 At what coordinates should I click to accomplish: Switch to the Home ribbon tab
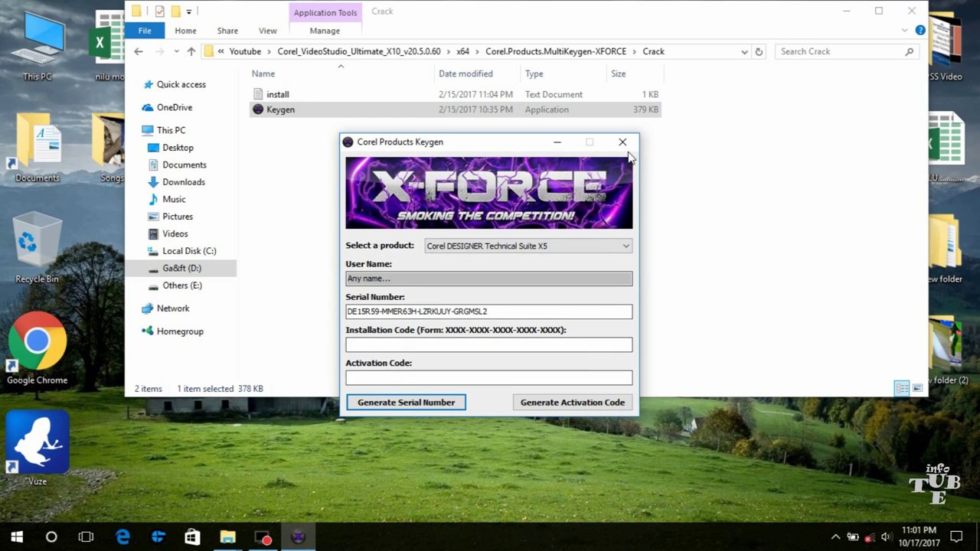pyautogui.click(x=185, y=31)
